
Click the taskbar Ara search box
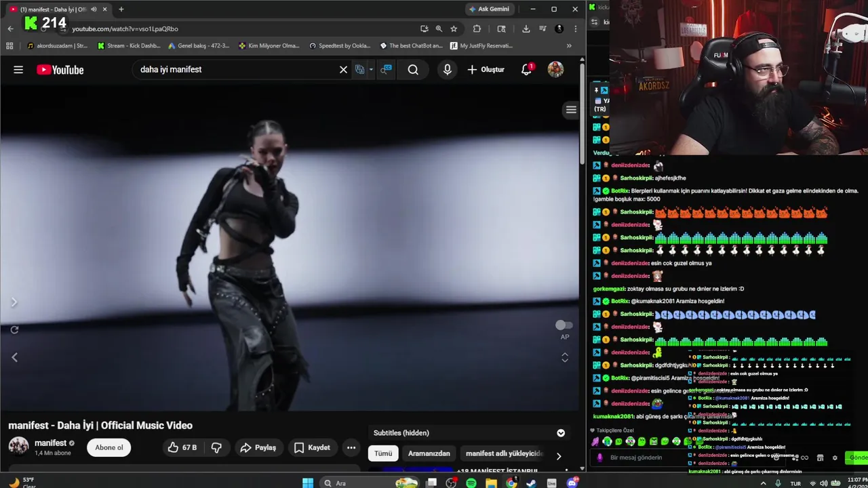coord(370,483)
